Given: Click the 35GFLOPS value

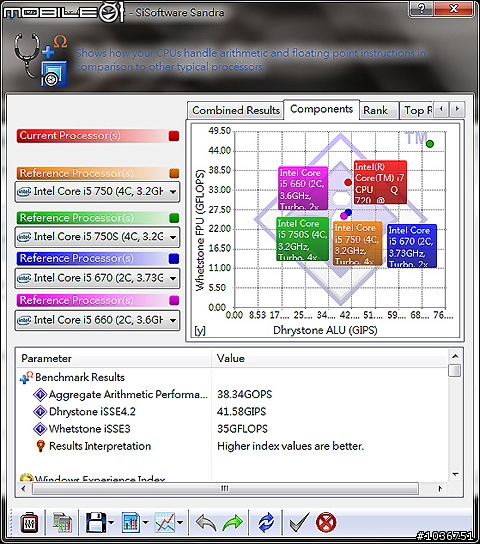Looking at the screenshot, I should click(x=242, y=429).
